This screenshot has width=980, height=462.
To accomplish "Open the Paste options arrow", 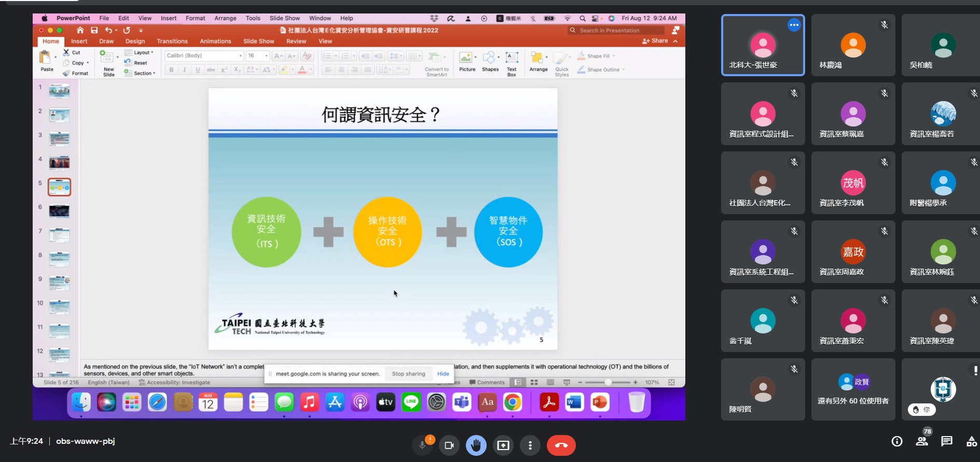I will coord(55,57).
